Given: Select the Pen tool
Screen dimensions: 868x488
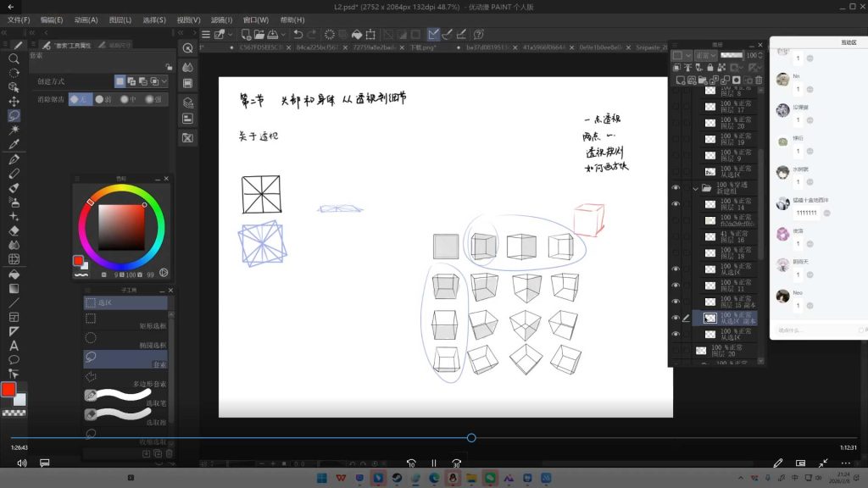Looking at the screenshot, I should (14, 159).
